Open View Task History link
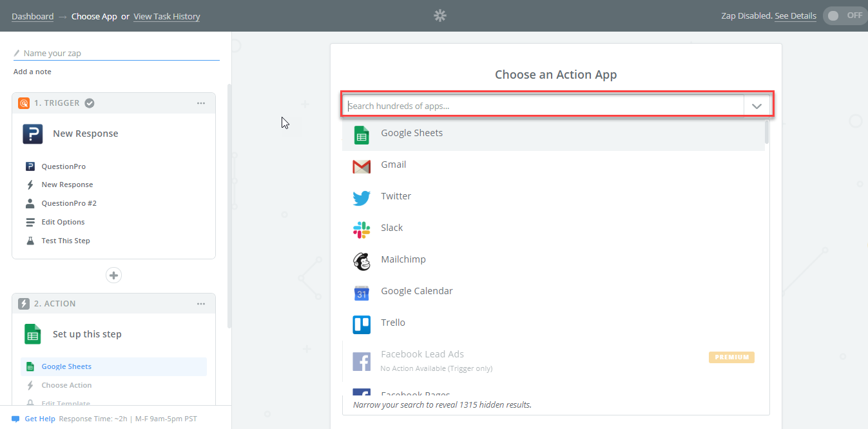The width and height of the screenshot is (868, 429). [166, 16]
